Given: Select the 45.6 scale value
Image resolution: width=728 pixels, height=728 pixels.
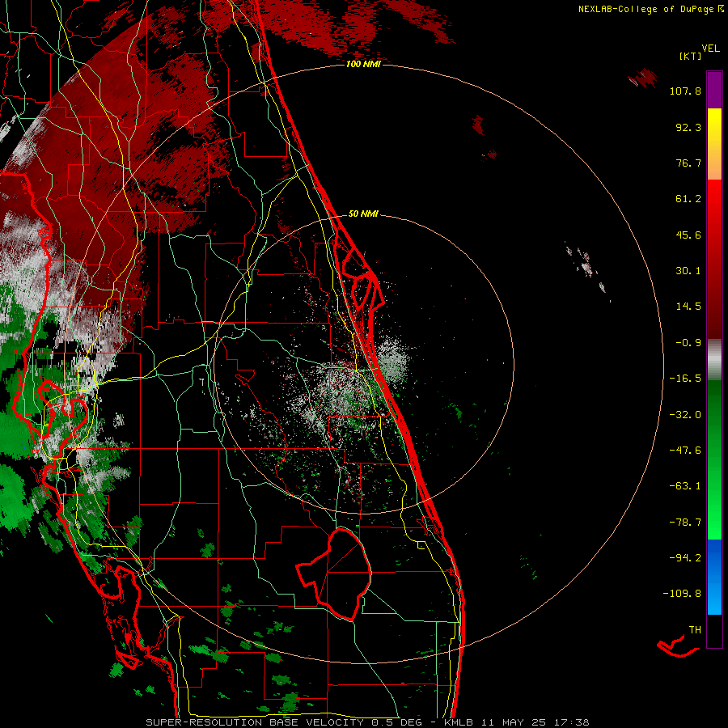Looking at the screenshot, I should [688, 235].
